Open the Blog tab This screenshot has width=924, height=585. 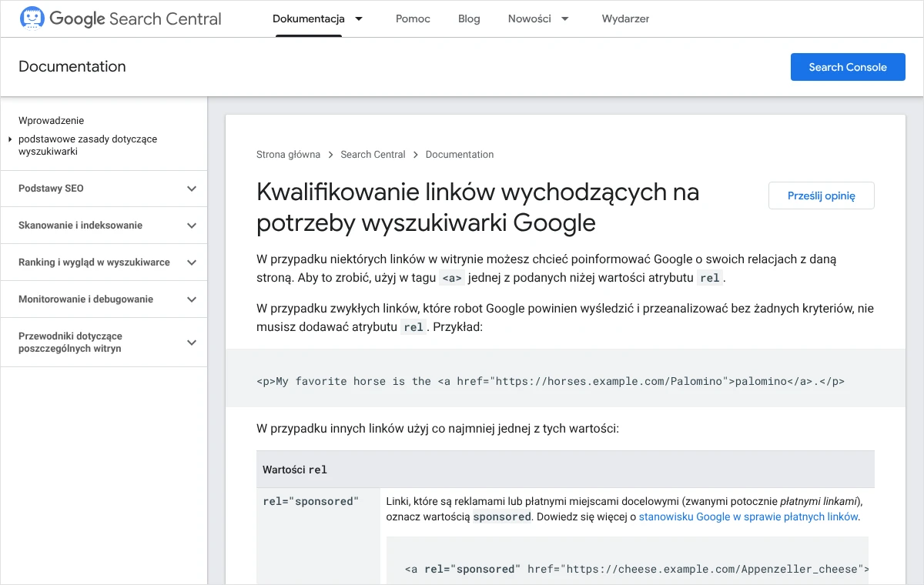[x=469, y=18]
